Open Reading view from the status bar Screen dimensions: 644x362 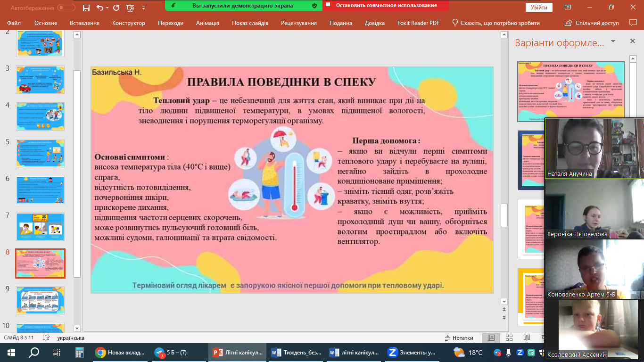[x=526, y=338]
